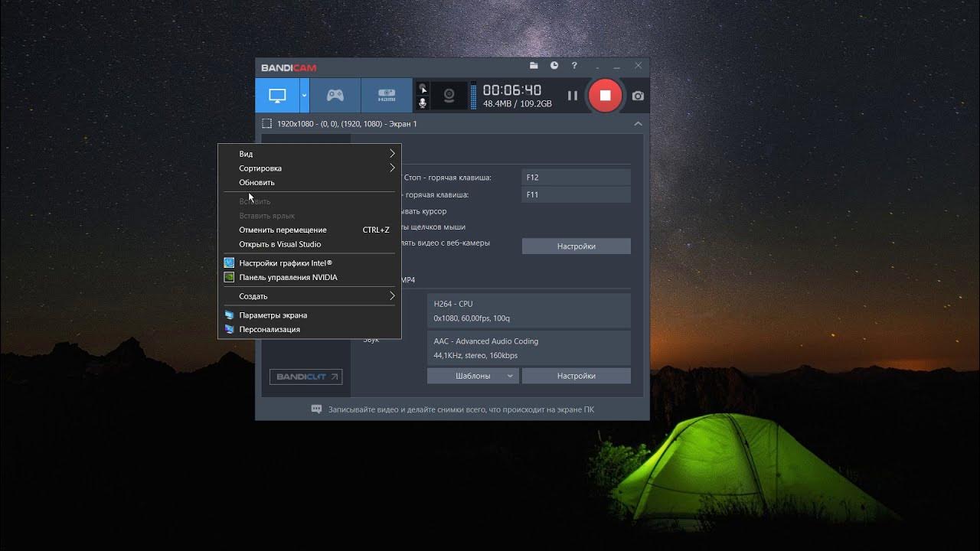
Task: Click Intel graphics icon in menu
Action: [x=229, y=262]
